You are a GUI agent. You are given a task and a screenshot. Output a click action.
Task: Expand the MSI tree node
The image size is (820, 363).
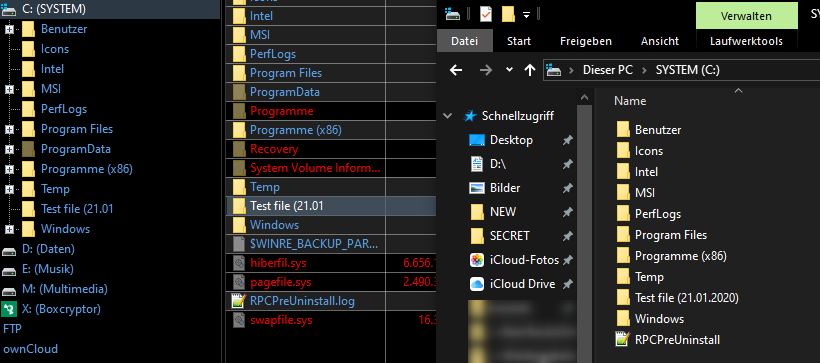[x=9, y=89]
